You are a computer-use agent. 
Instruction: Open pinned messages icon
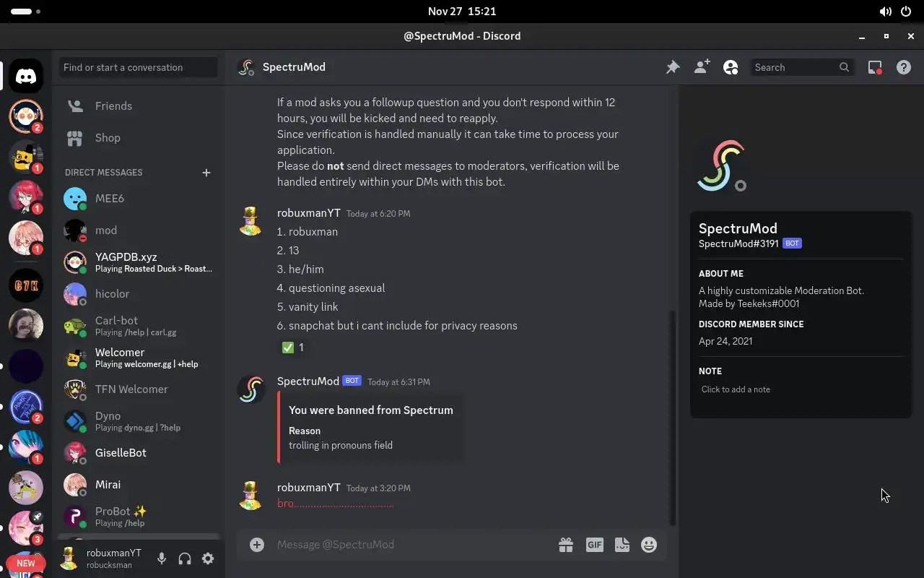point(673,67)
